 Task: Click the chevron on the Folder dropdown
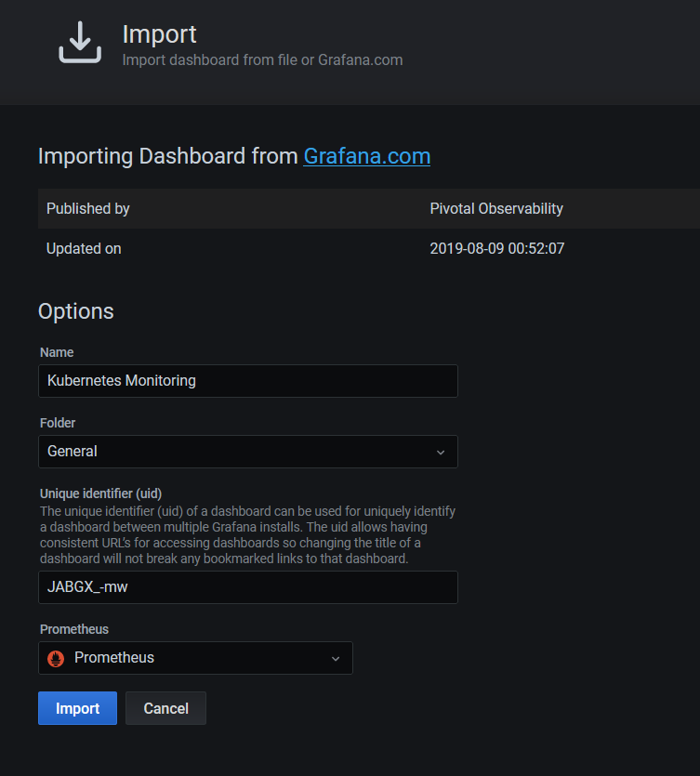[x=441, y=452]
